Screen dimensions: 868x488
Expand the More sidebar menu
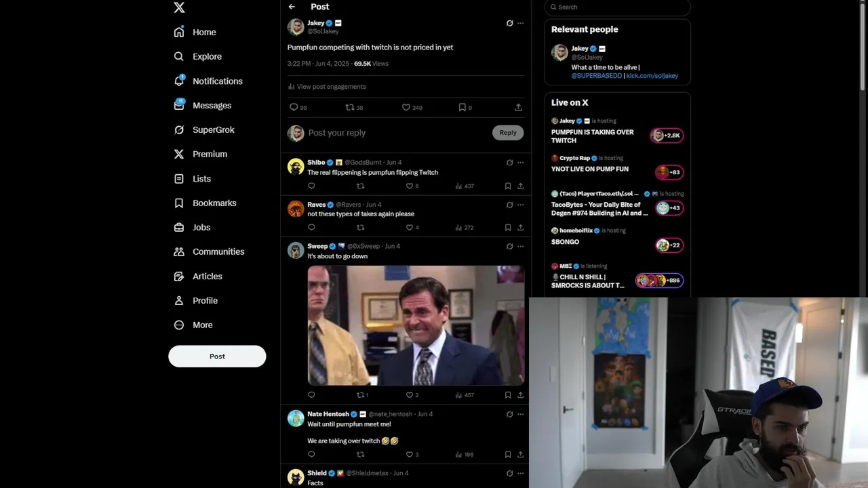pyautogui.click(x=193, y=325)
